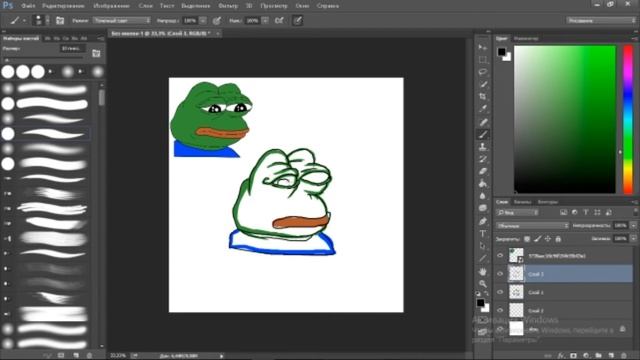
Task: Filter layers by type layers
Action: (586, 212)
